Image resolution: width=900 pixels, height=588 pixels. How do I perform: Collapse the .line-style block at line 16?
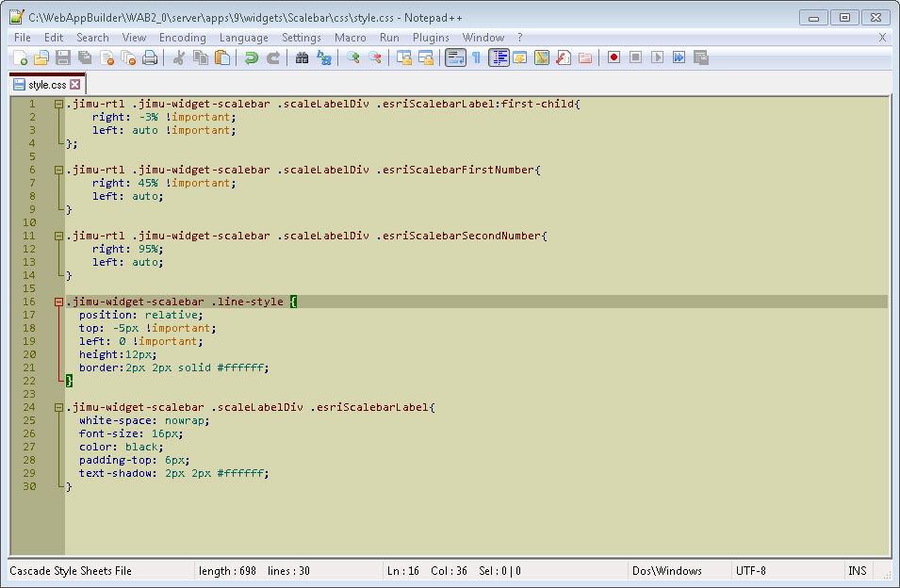[x=58, y=302]
